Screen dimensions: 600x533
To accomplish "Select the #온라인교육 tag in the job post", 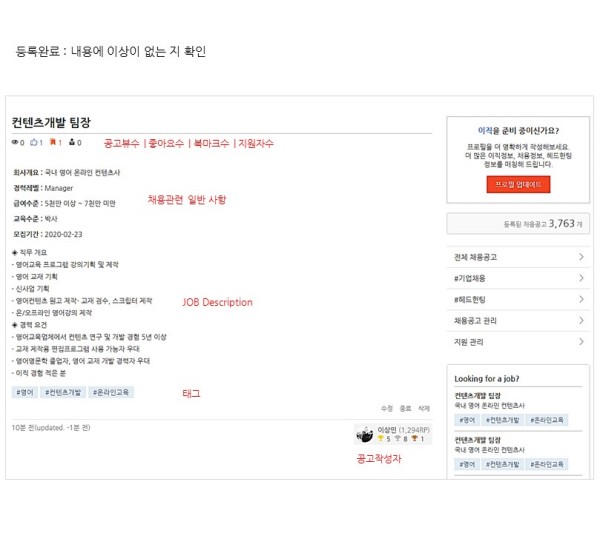I will (x=111, y=392).
